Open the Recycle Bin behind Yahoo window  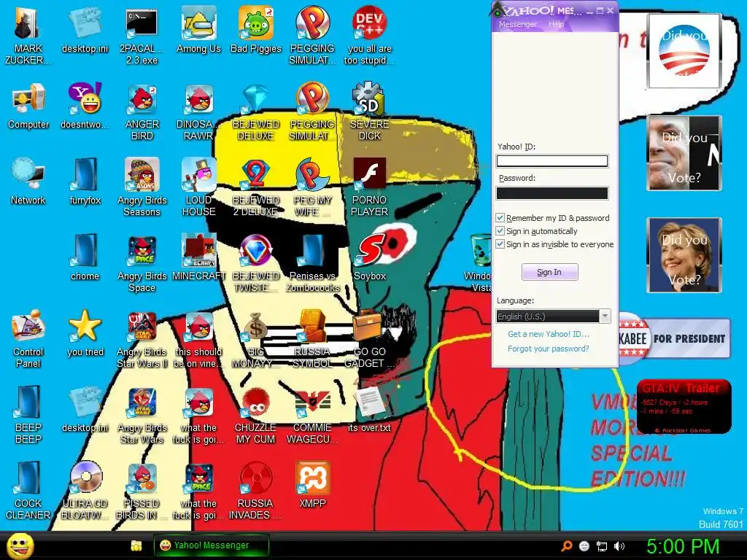pos(480,251)
